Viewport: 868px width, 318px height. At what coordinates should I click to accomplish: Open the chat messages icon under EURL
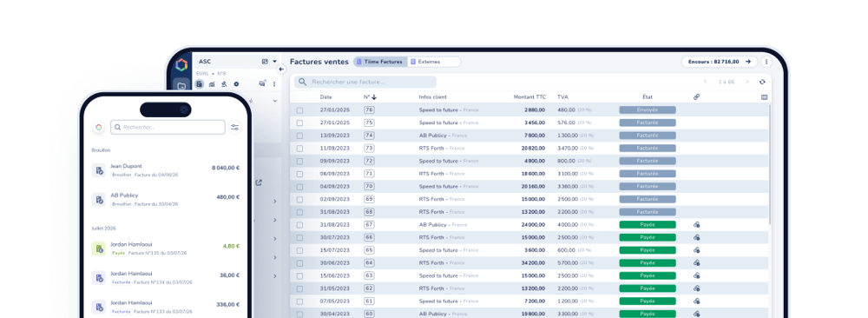pos(262,83)
